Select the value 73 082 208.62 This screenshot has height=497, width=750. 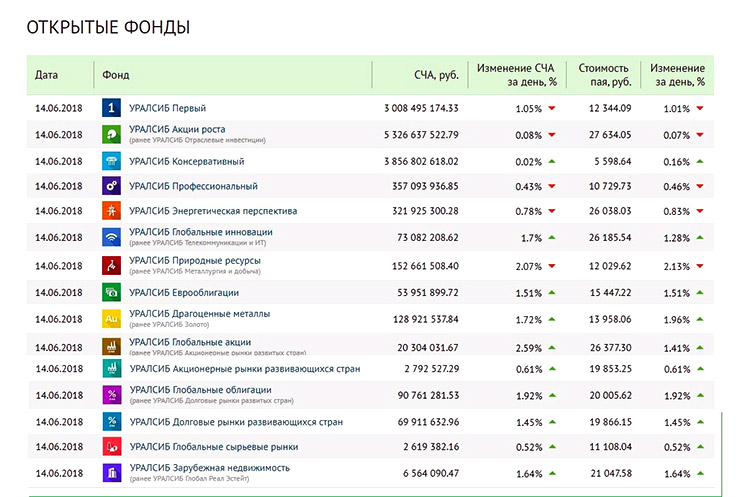pos(428,238)
